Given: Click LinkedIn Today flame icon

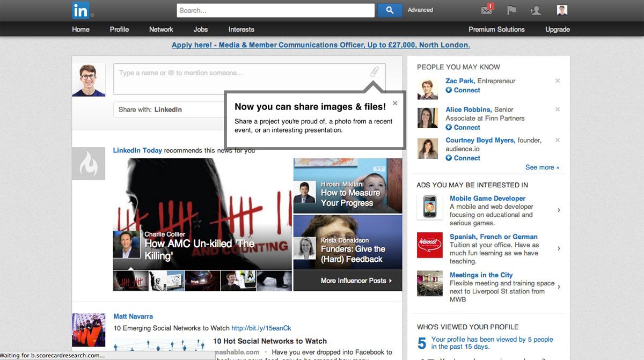Looking at the screenshot, I should click(x=89, y=164).
